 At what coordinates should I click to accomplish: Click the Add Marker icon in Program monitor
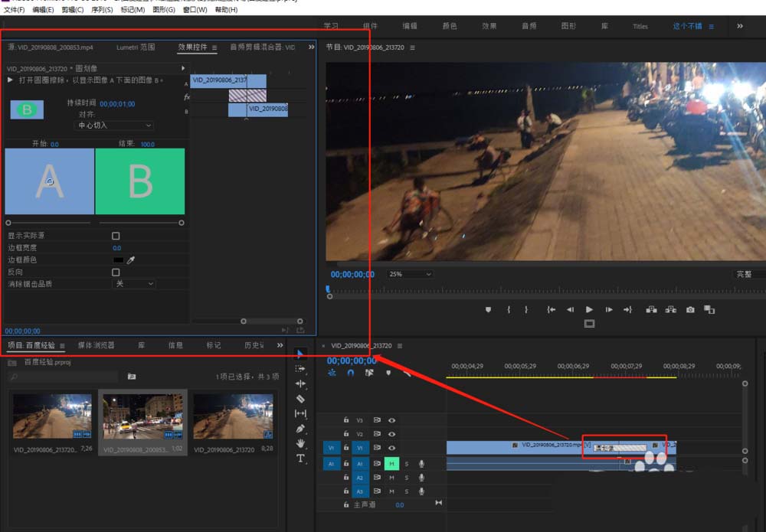point(488,309)
